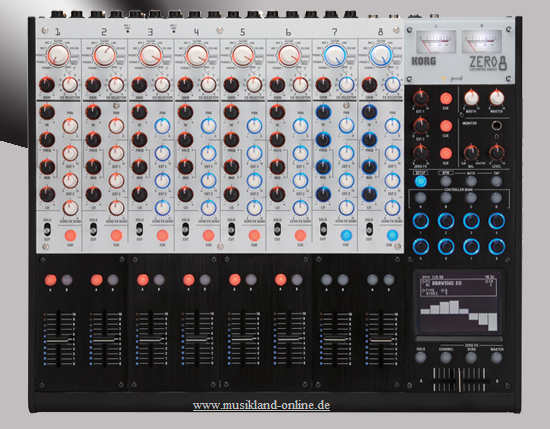Toggle the channel 2 red CUE button
The image size is (550, 429).
[x=116, y=235]
